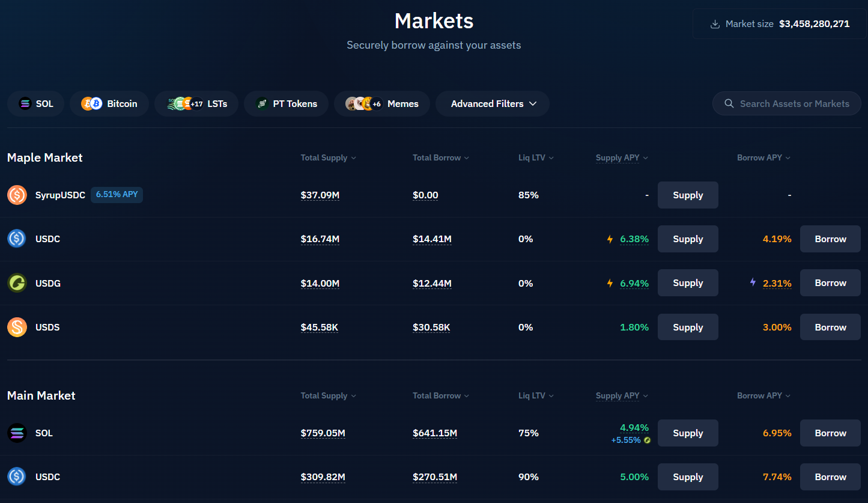
Task: Click the USDS token icon
Action: (x=17, y=327)
